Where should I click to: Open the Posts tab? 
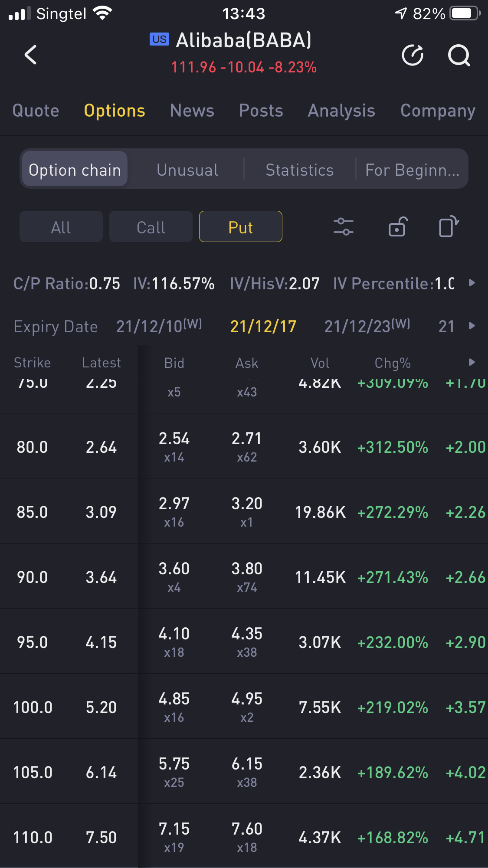(x=261, y=111)
